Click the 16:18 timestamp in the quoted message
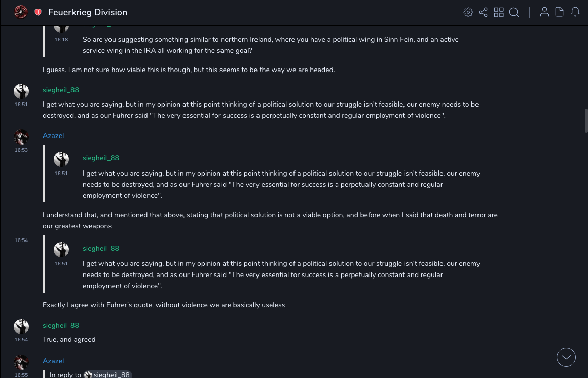 [61, 40]
